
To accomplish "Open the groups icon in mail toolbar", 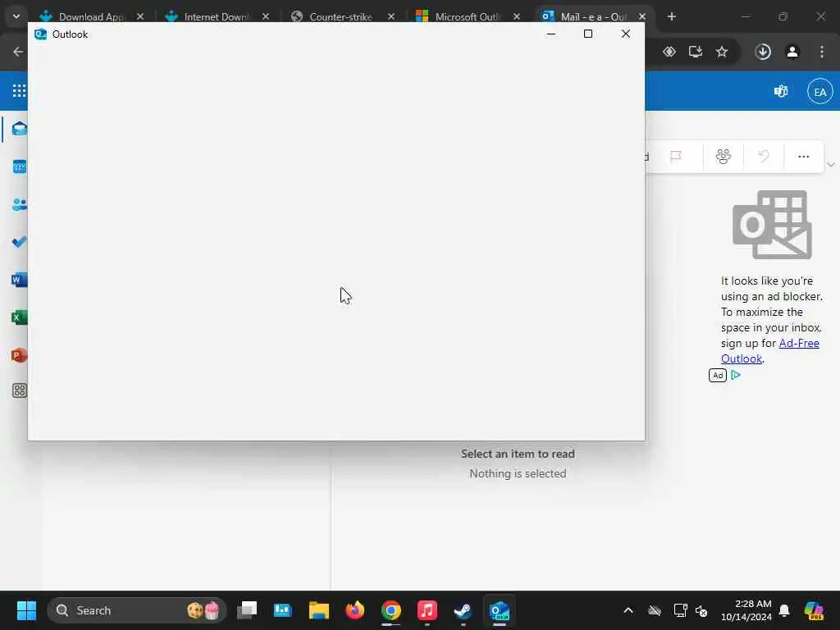I will [x=724, y=157].
